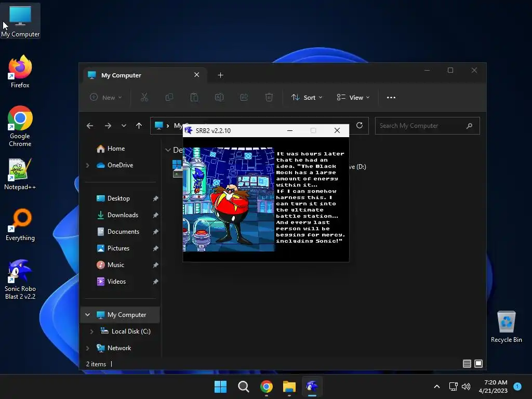532x399 pixels.
Task: Expand OneDrive in navigation pane
Action: tap(87, 165)
